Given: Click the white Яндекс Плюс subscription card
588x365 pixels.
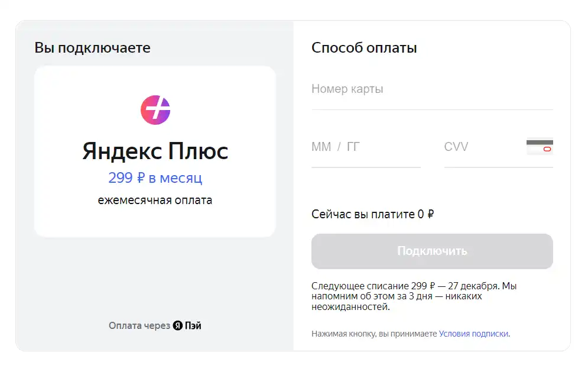Looking at the screenshot, I should [x=155, y=151].
